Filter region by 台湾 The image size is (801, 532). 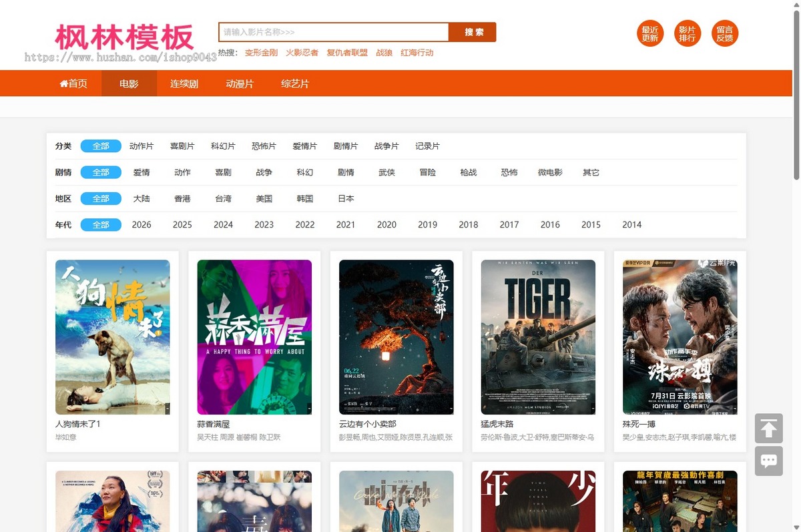223,198
